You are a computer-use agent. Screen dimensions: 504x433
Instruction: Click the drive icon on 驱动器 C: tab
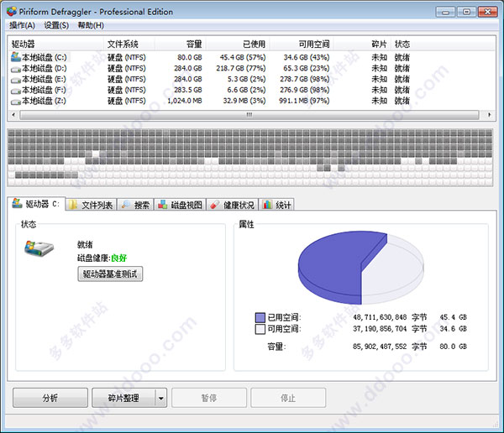pos(17,203)
